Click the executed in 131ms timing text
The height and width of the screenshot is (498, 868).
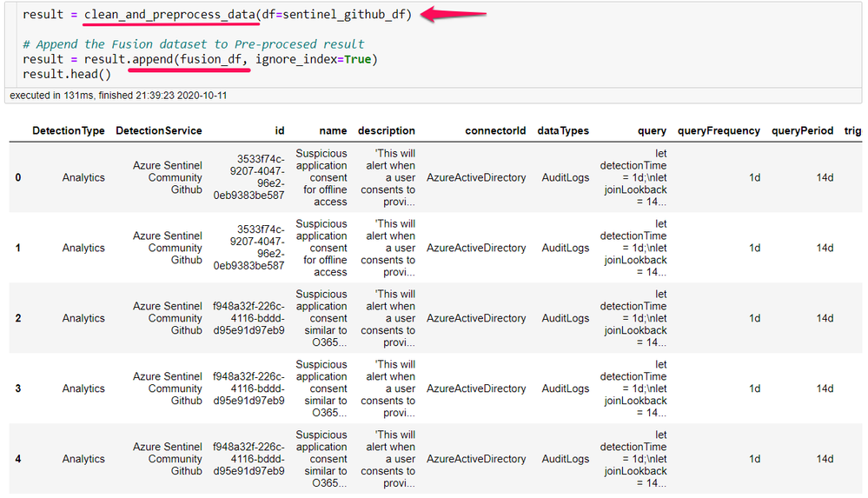tap(118, 96)
